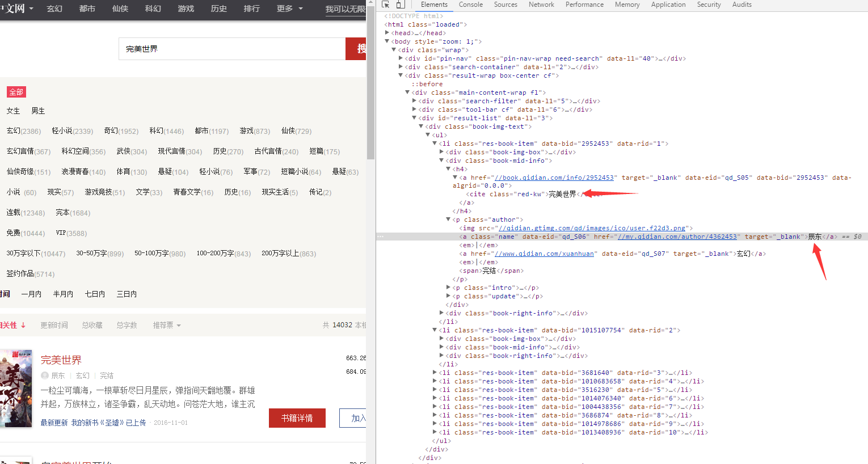Screen dimensions: 868x464
Task: Open the my.qidian.com/author/4362453 href link
Action: 677,237
